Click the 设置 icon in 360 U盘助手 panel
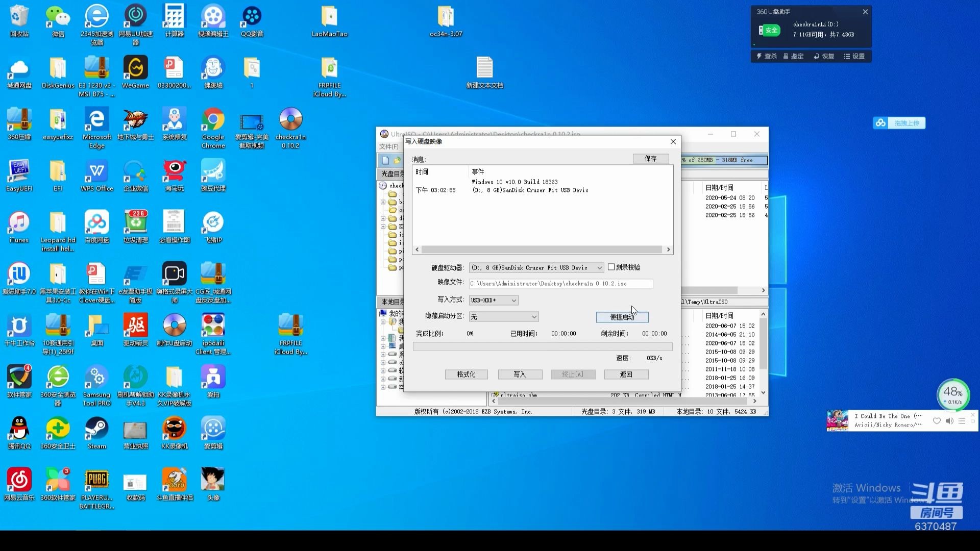 [x=854, y=57]
